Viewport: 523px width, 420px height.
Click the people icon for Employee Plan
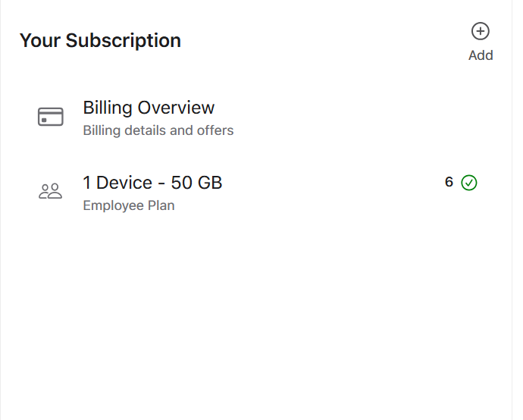(51, 191)
